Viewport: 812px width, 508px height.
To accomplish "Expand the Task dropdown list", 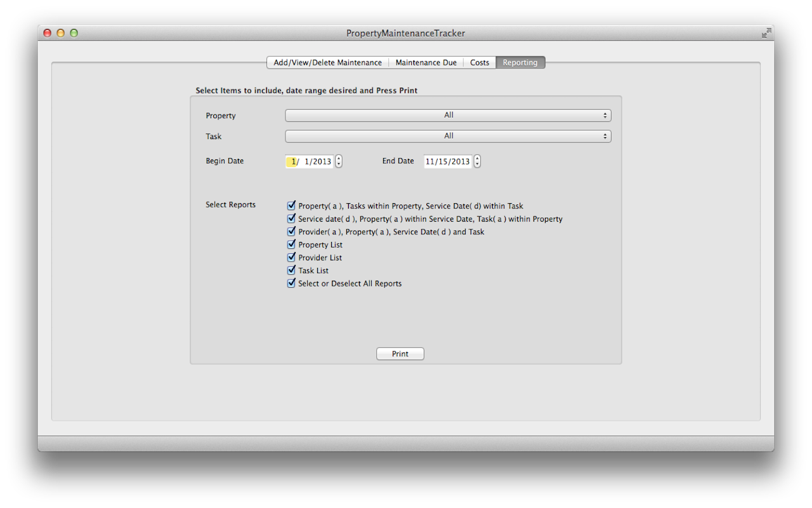I will click(x=448, y=136).
